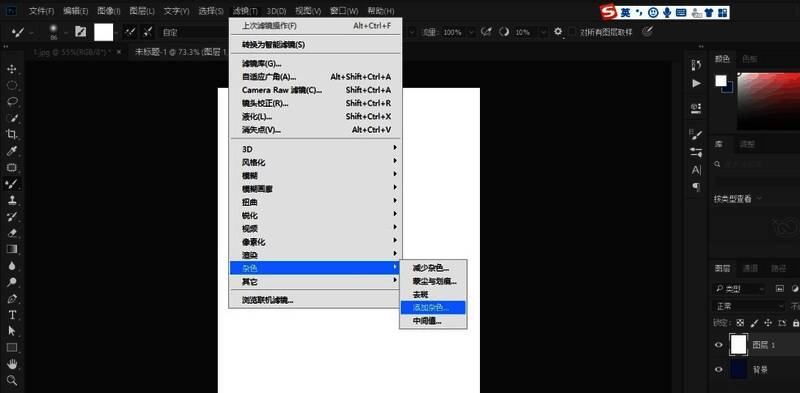
Task: Select the Lasso tool
Action: point(12,102)
